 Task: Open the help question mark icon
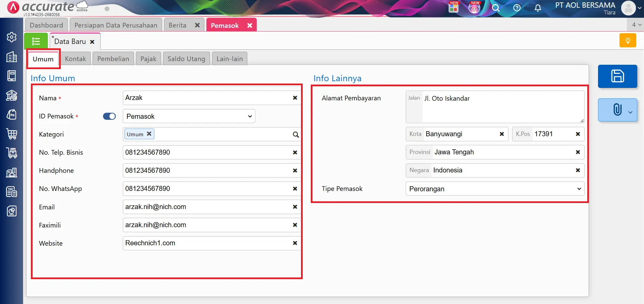(517, 8)
